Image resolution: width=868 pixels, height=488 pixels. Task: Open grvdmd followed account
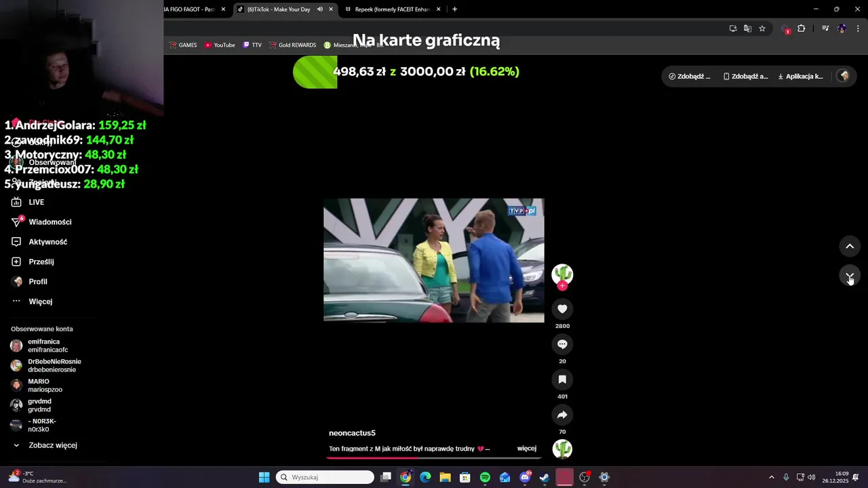click(31, 405)
